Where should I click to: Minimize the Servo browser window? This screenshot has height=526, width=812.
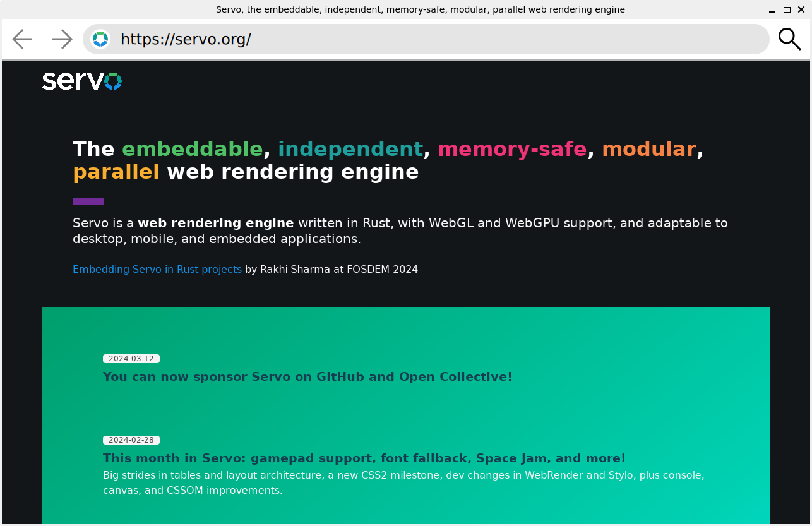pos(772,10)
